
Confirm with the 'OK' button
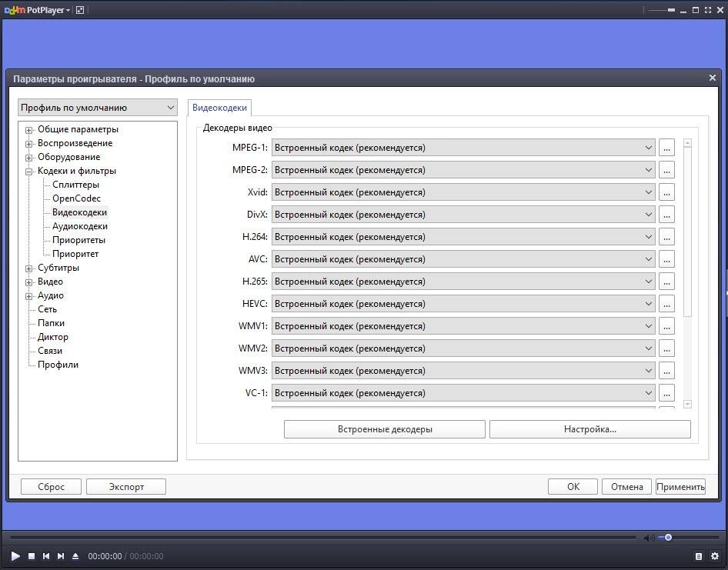573,486
